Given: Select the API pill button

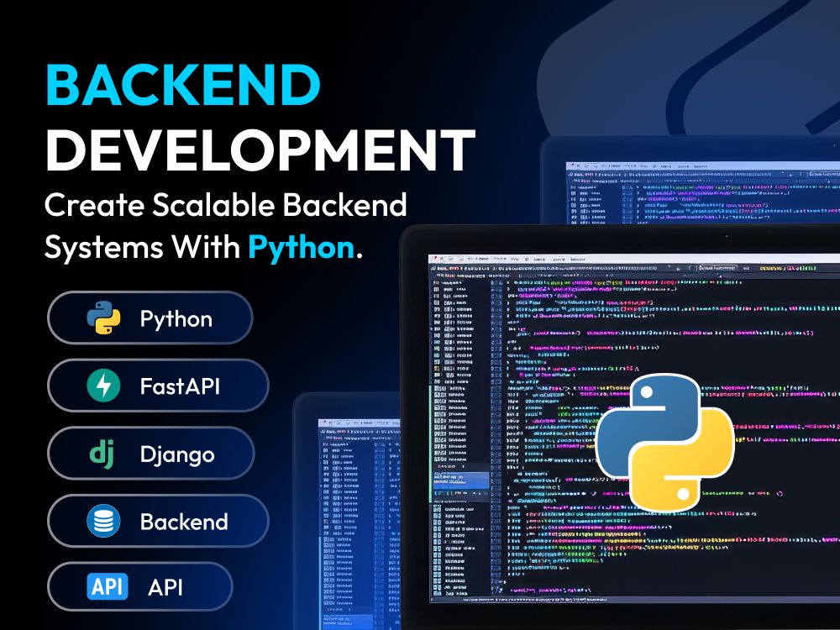Looking at the screenshot, I should pyautogui.click(x=140, y=586).
